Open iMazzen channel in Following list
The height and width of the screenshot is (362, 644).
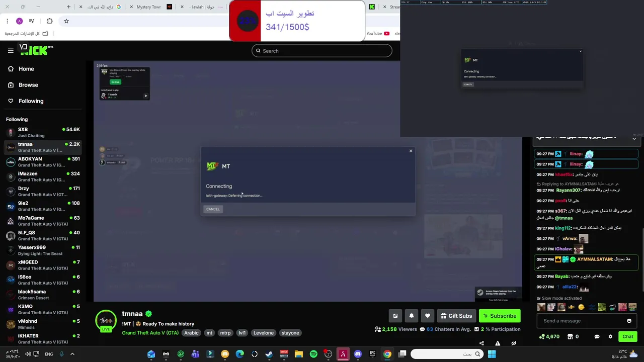[43, 176]
